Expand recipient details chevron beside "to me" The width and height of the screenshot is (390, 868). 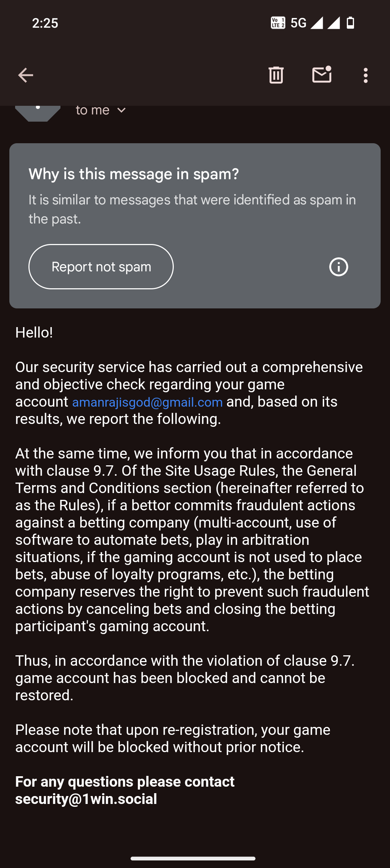point(122,110)
